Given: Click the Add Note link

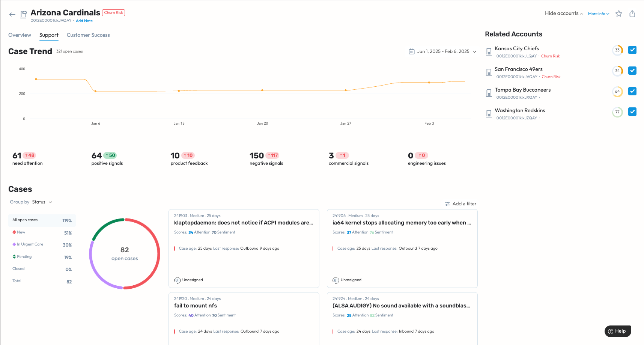Looking at the screenshot, I should (x=84, y=21).
